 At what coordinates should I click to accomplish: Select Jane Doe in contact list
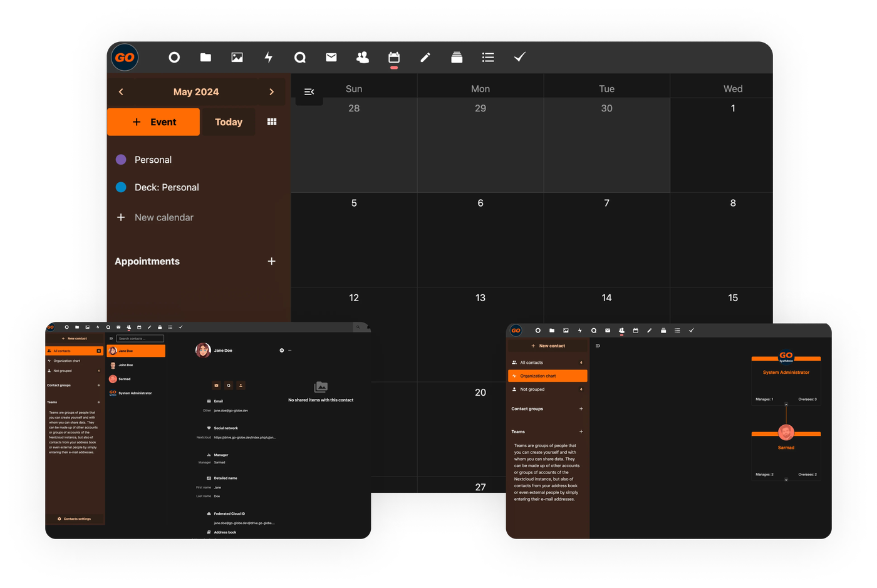click(x=135, y=351)
